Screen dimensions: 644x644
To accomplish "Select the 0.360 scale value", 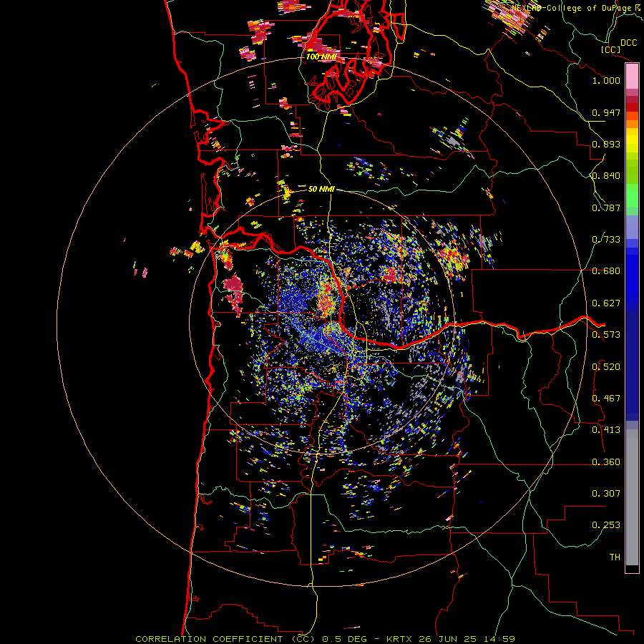I will point(606,462).
